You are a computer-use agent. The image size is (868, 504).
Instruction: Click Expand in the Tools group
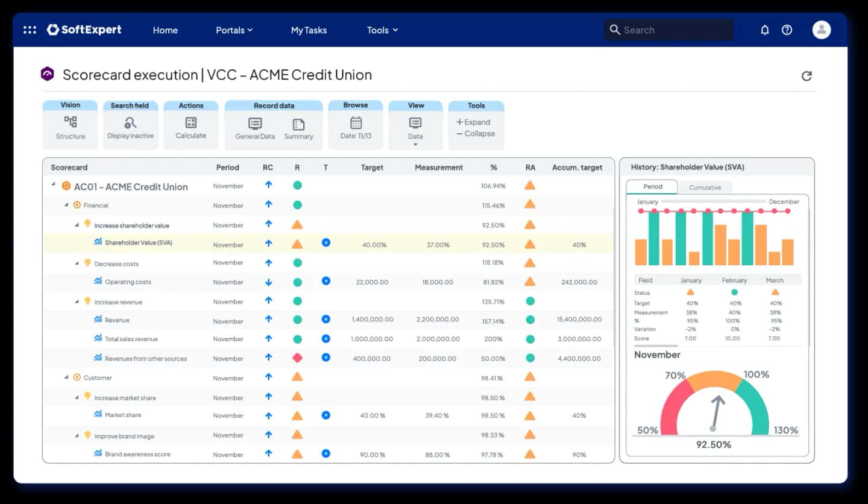pos(474,122)
